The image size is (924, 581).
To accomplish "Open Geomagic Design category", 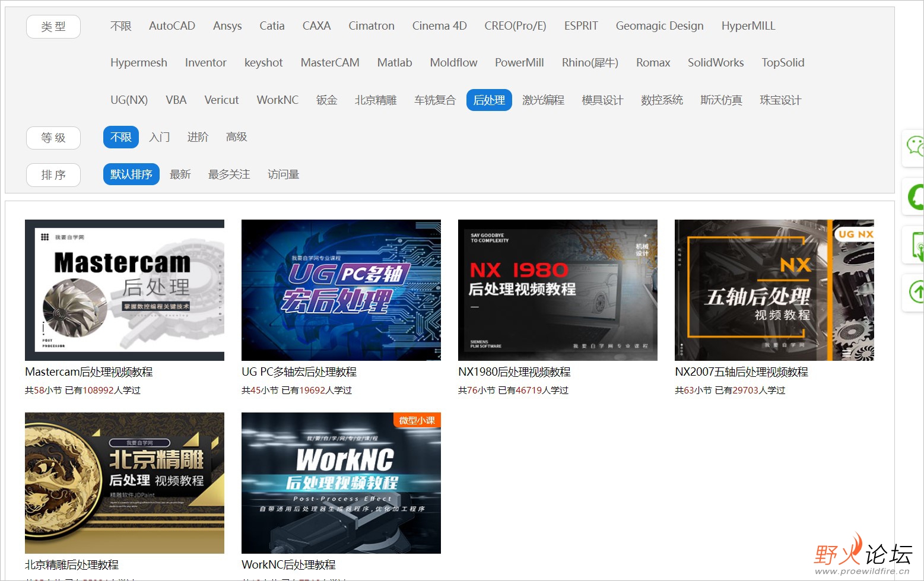I will pyautogui.click(x=659, y=26).
